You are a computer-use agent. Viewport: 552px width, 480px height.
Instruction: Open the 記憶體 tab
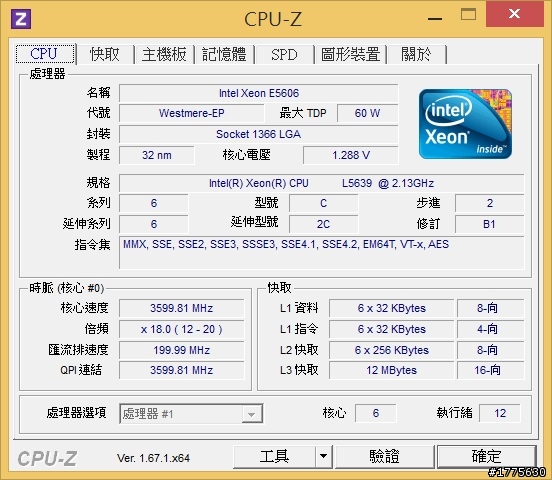click(224, 55)
